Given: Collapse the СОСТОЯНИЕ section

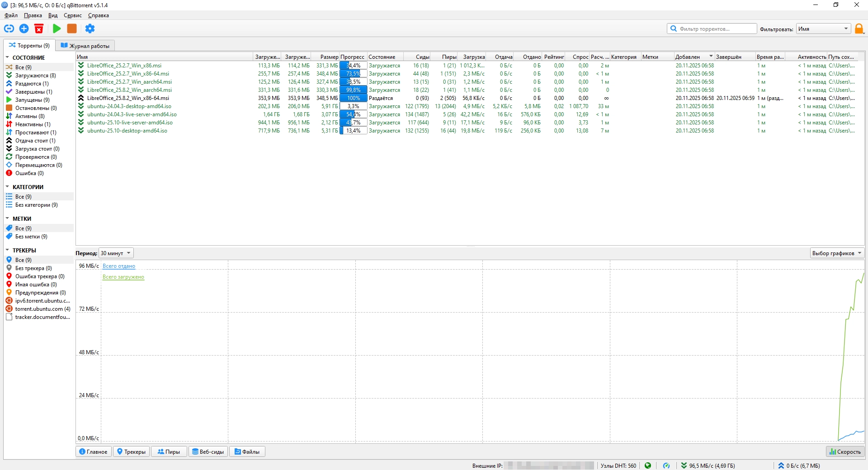Looking at the screenshot, I should point(7,57).
